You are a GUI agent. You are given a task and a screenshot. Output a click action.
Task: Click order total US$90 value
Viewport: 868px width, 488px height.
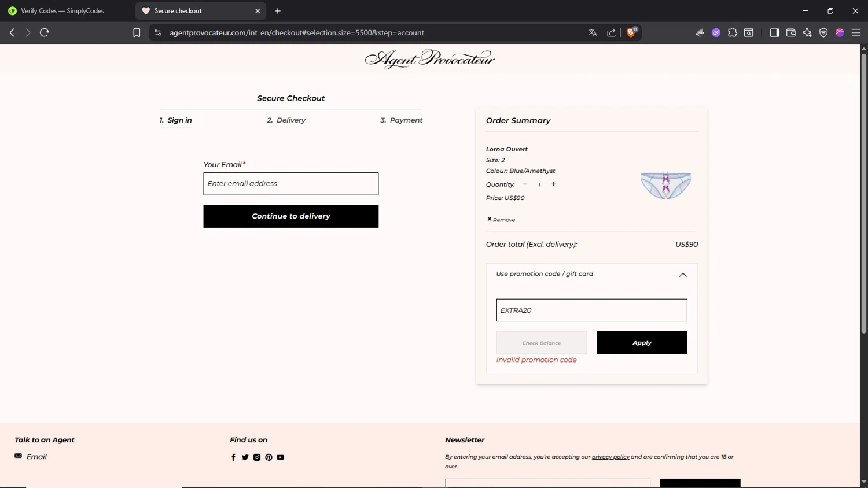pyautogui.click(x=687, y=245)
